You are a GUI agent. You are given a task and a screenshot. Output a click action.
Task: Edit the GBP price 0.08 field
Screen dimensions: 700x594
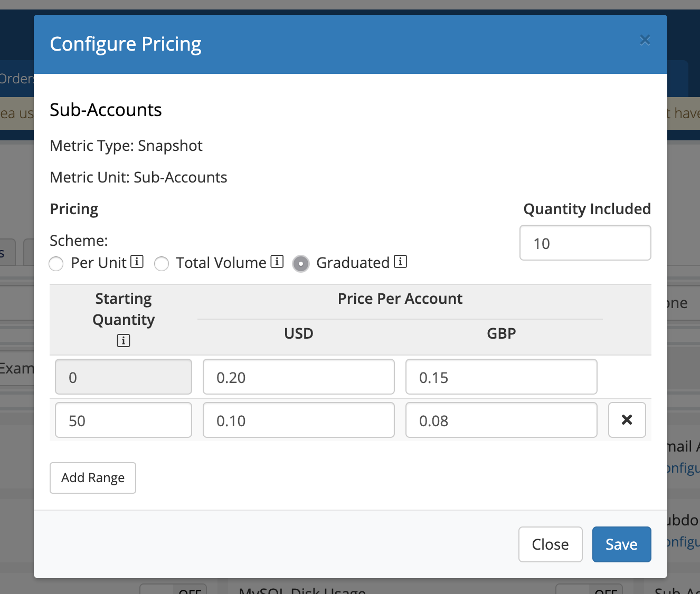point(502,420)
